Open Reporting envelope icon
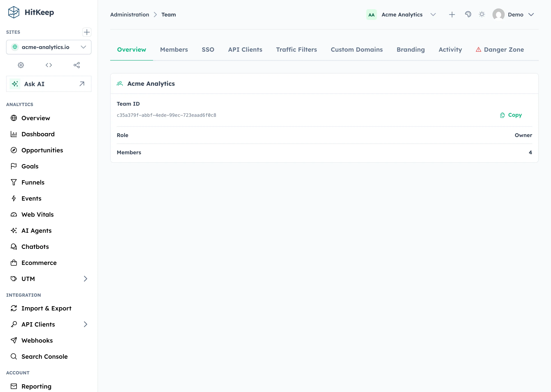Viewport: 551px width, 392px height. point(14,386)
